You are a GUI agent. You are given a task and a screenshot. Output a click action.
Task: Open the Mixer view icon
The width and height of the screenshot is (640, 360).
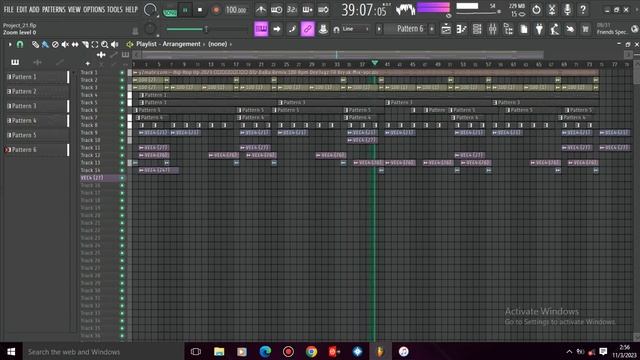[x=493, y=29]
